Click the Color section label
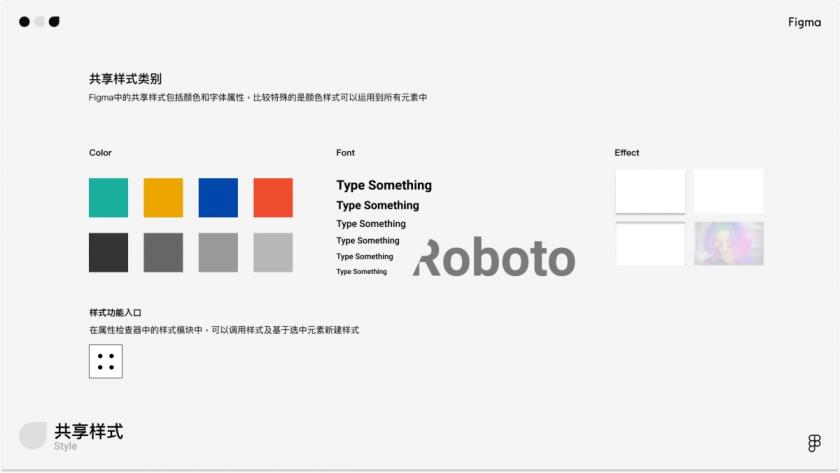Screen dimensions: 840x473 100,153
